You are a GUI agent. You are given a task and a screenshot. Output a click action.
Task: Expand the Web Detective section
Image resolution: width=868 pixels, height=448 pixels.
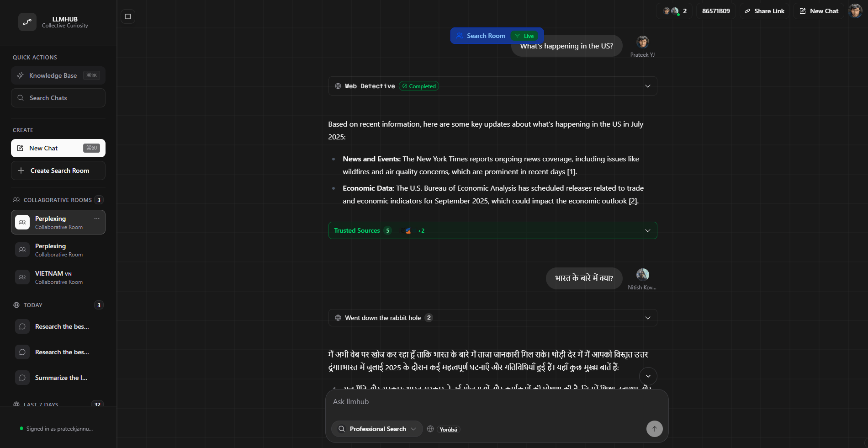(492, 86)
